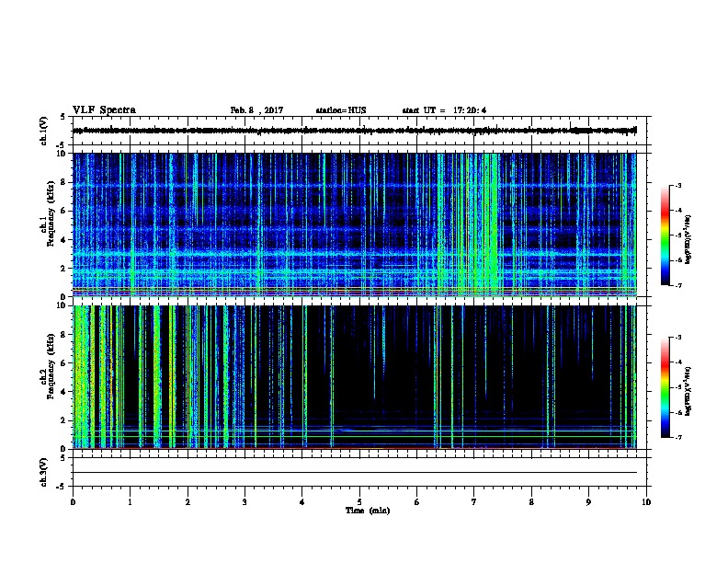Click the "ch.1(V)" waveform axis label
Viewport: 728px width, 563px height.
click(x=43, y=131)
